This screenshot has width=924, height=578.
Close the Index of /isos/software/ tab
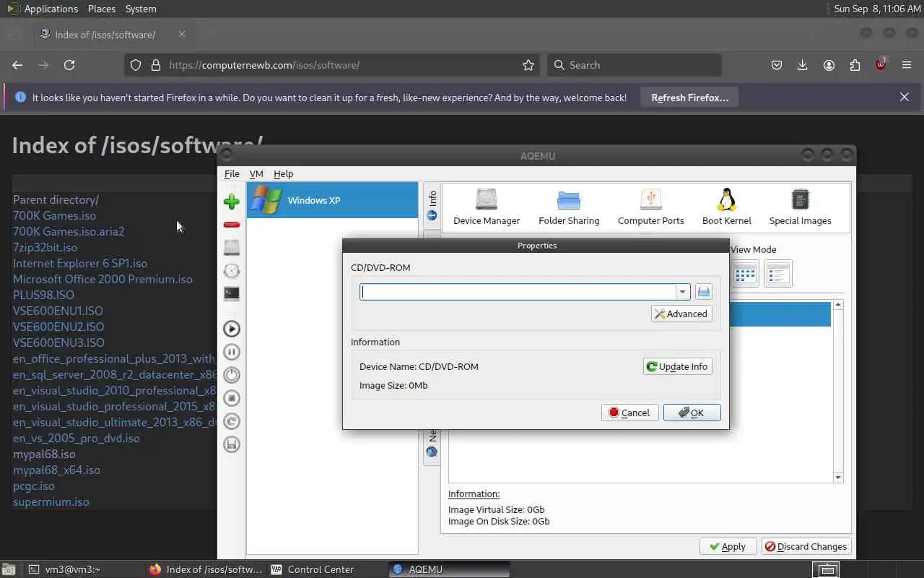[182, 34]
